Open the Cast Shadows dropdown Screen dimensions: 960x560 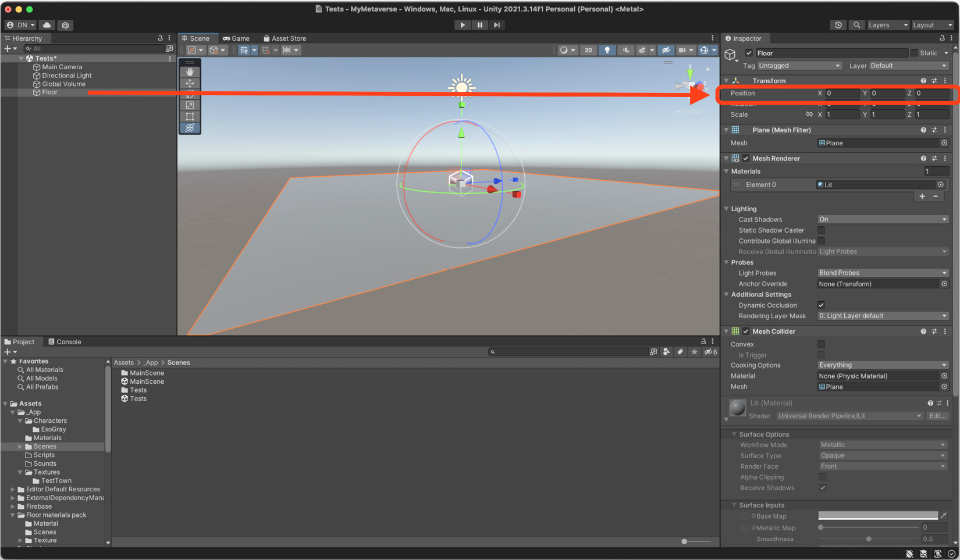883,219
